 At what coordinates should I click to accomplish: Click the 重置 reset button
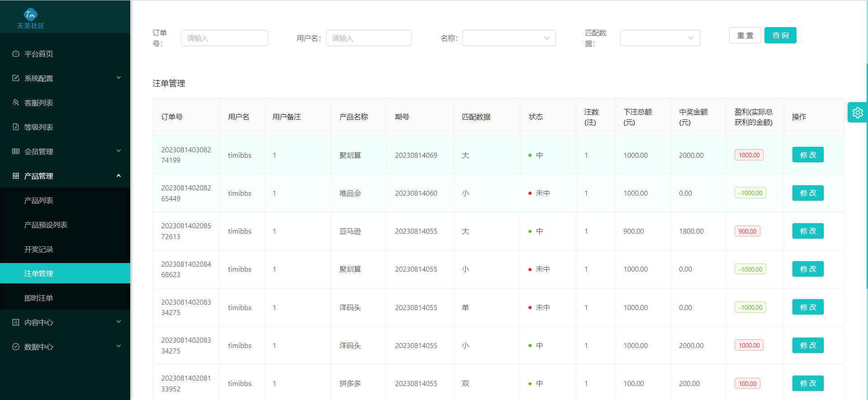point(745,35)
